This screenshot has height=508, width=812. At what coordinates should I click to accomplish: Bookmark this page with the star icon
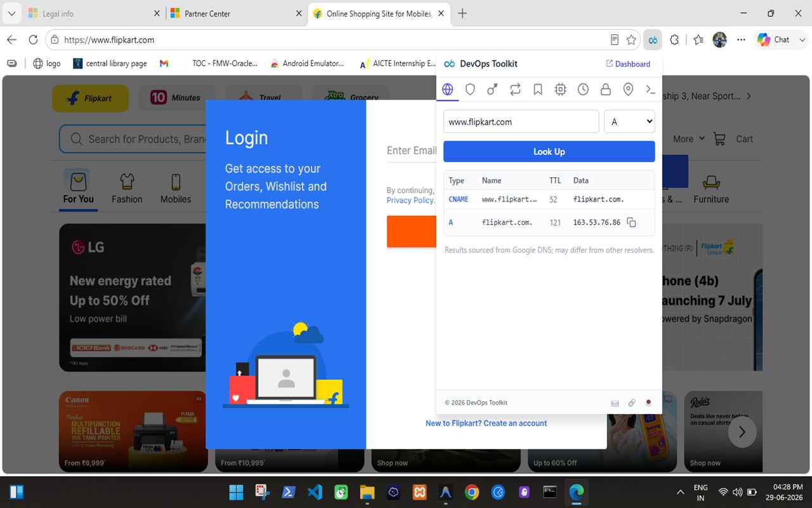point(631,40)
